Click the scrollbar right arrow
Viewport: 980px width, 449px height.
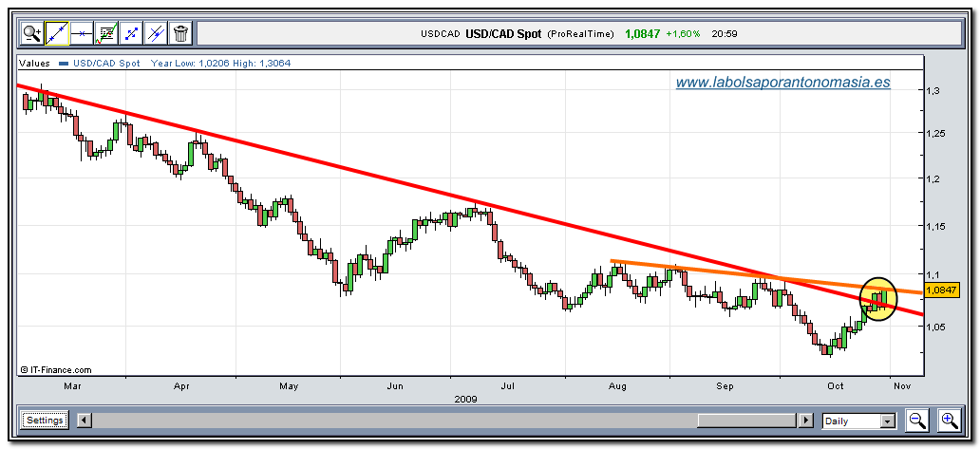pos(807,421)
